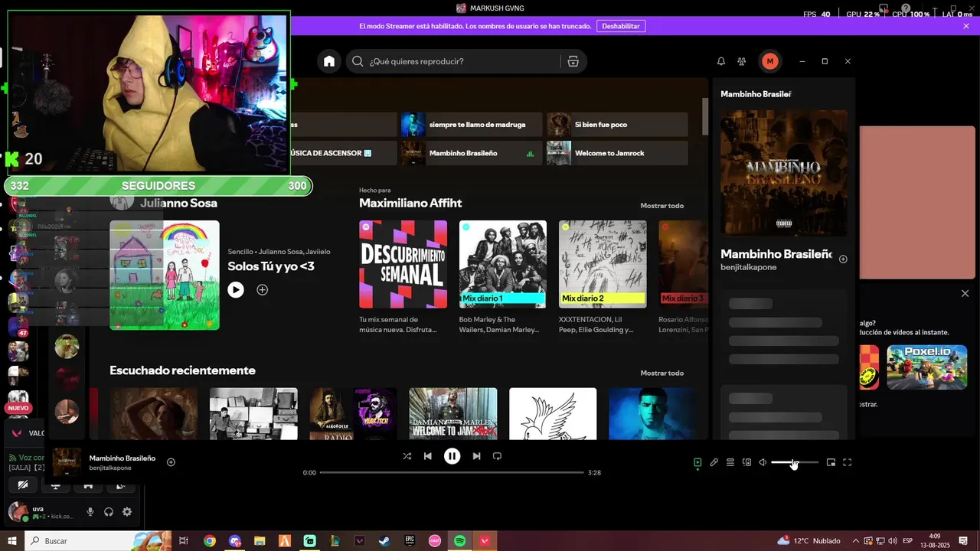Open the Browse icon in search bar
The image size is (980, 551).
(573, 61)
